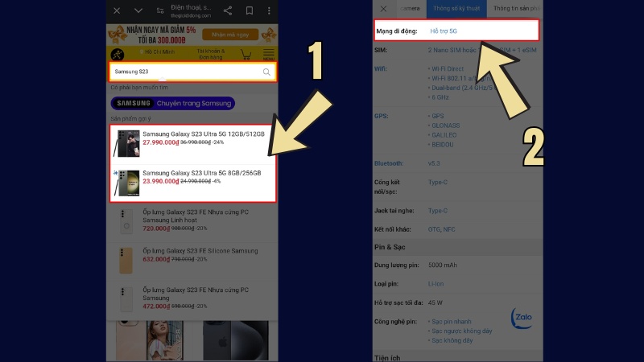Expand the browser down-chevron menu
The image size is (644, 362).
pos(138,10)
